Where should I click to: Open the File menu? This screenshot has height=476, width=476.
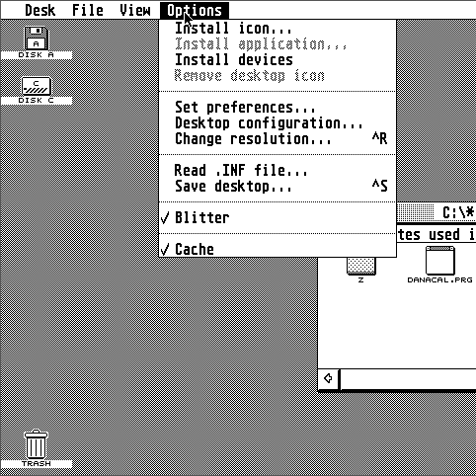point(88,10)
